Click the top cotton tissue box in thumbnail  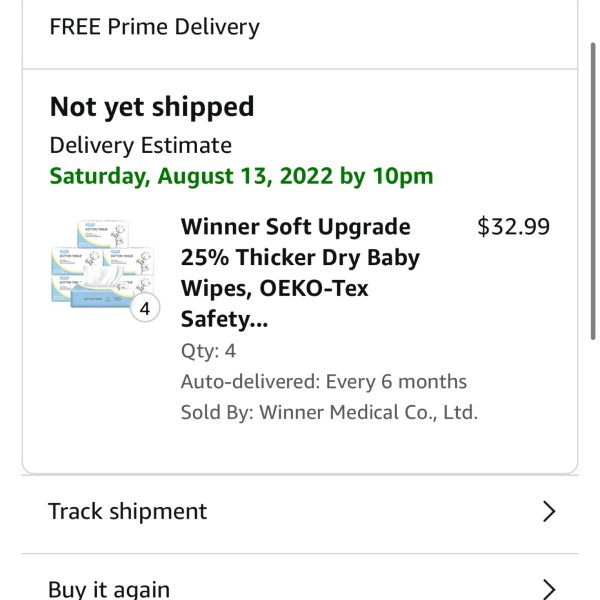click(103, 233)
